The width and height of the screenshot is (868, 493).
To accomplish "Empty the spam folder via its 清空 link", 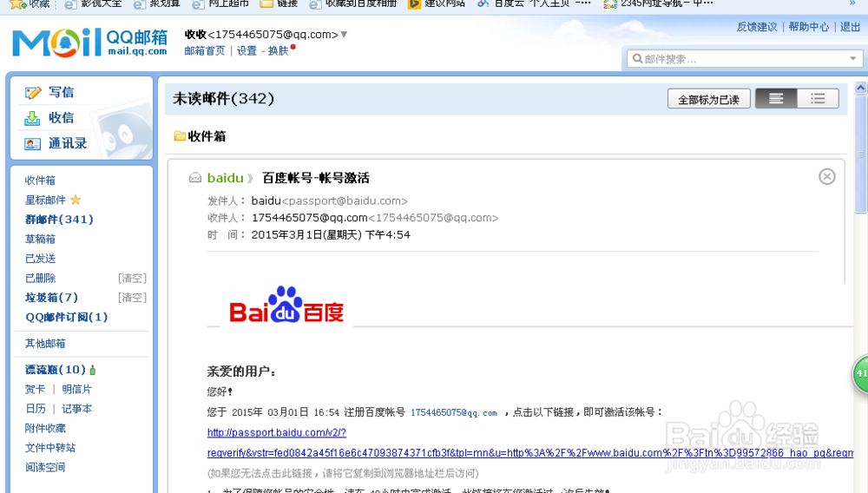I will pyautogui.click(x=132, y=297).
